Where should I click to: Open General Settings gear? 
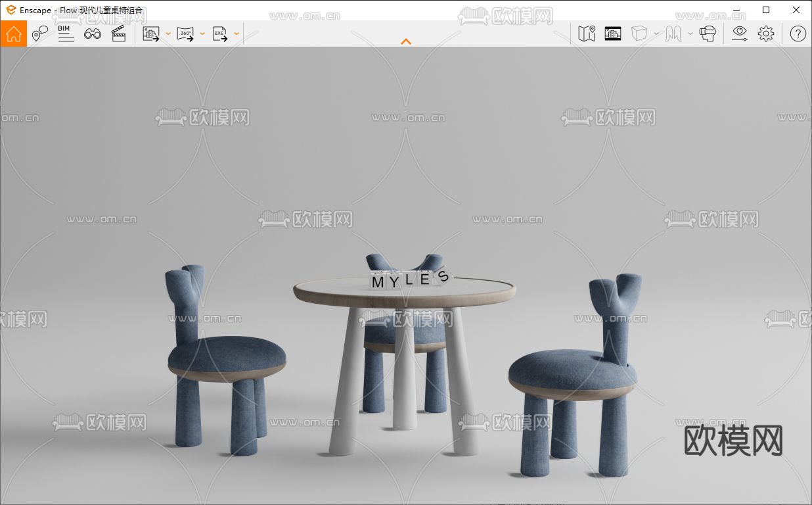(x=766, y=34)
